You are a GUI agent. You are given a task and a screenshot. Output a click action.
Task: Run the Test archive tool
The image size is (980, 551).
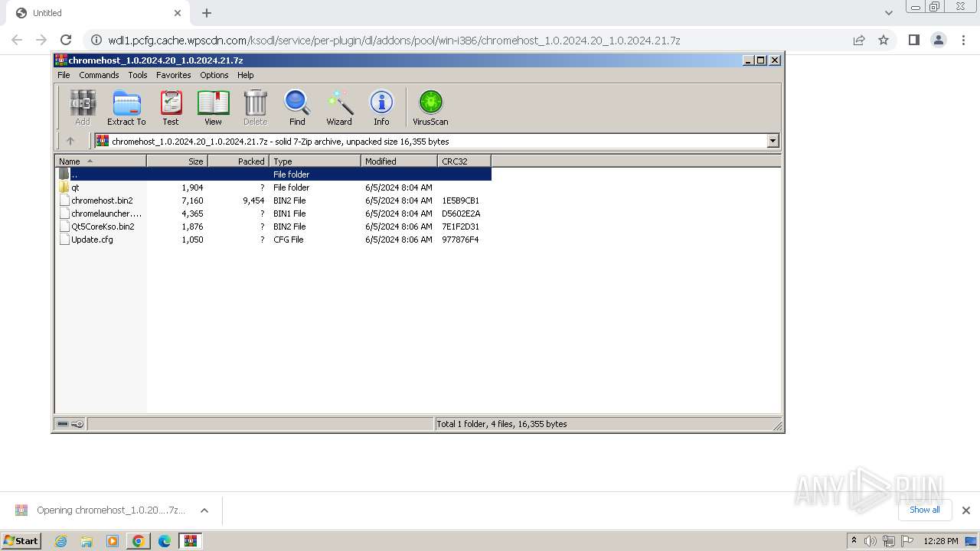pos(171,107)
